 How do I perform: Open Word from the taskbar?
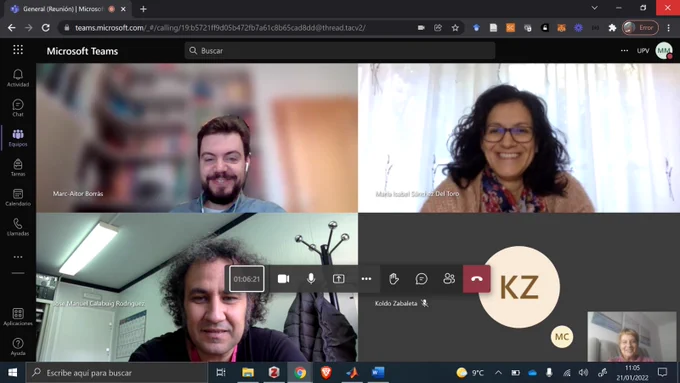coord(378,373)
